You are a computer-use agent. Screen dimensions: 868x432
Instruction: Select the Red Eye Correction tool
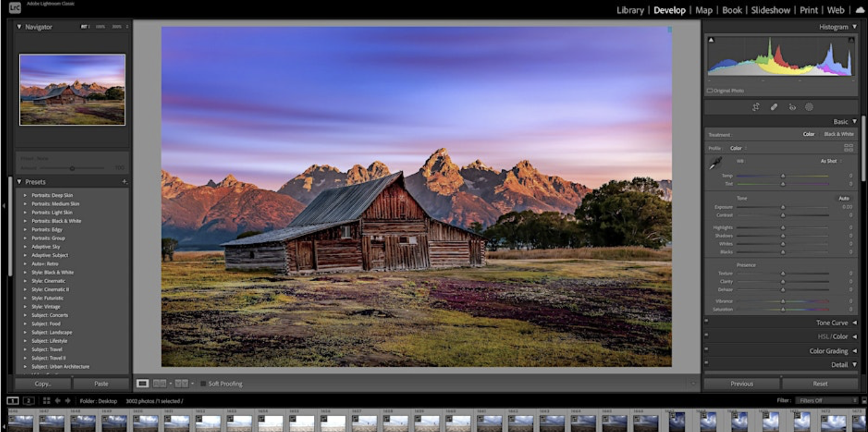791,107
